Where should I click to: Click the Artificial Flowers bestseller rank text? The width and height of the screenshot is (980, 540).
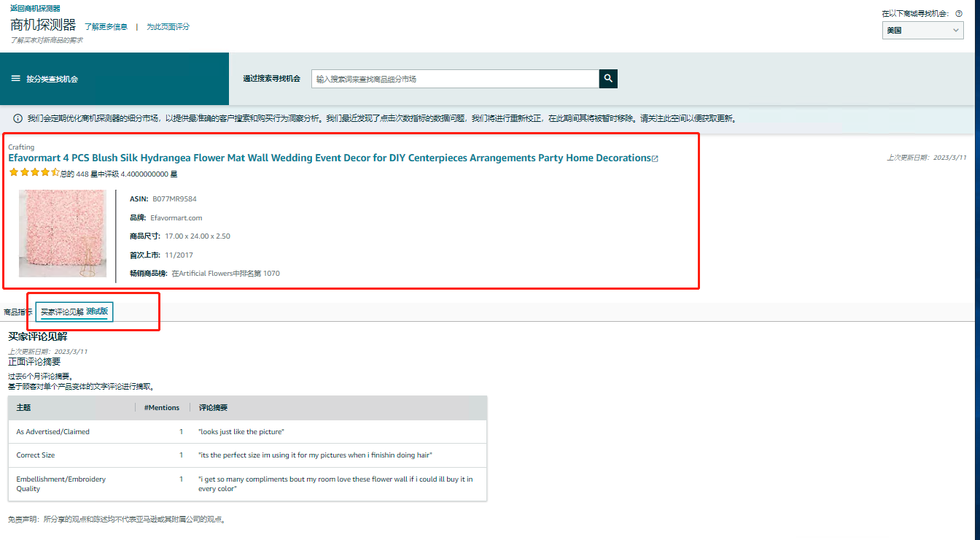pos(226,274)
